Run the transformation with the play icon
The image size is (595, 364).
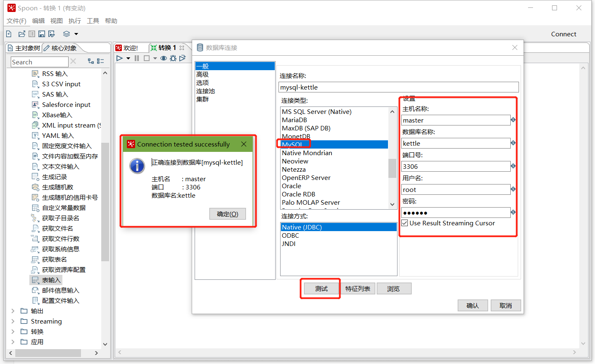pyautogui.click(x=119, y=58)
